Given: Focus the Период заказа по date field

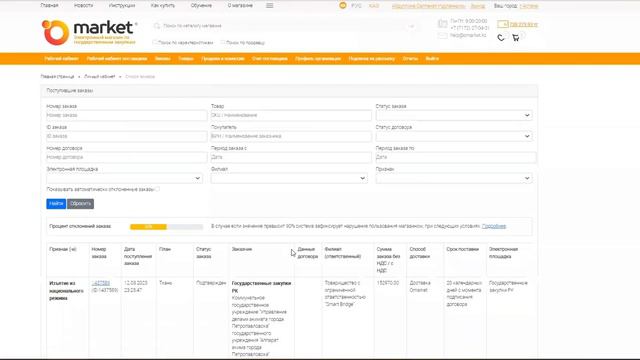Looking at the screenshot, I should point(456,157).
